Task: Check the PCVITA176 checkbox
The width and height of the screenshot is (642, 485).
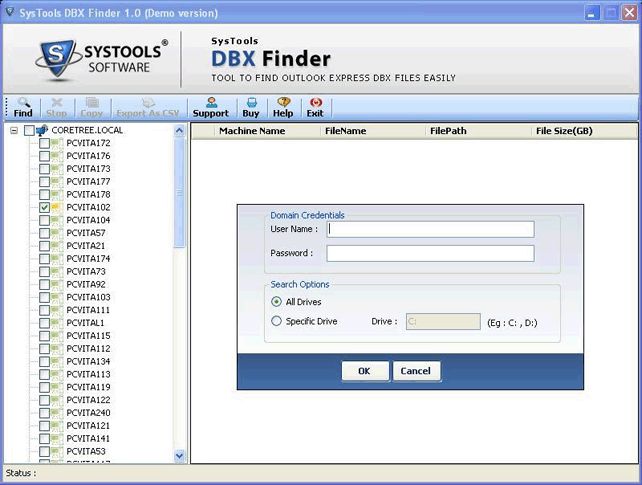Action: (x=44, y=156)
